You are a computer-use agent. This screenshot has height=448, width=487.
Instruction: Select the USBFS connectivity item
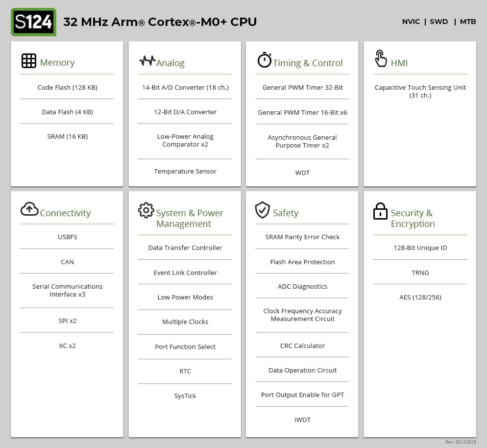[x=67, y=237]
